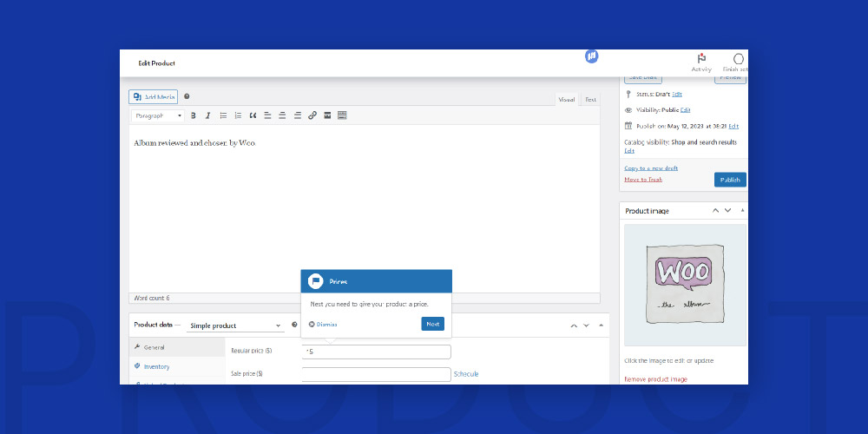Click in the product description text area
This screenshot has height=434, width=868.
[x=365, y=208]
